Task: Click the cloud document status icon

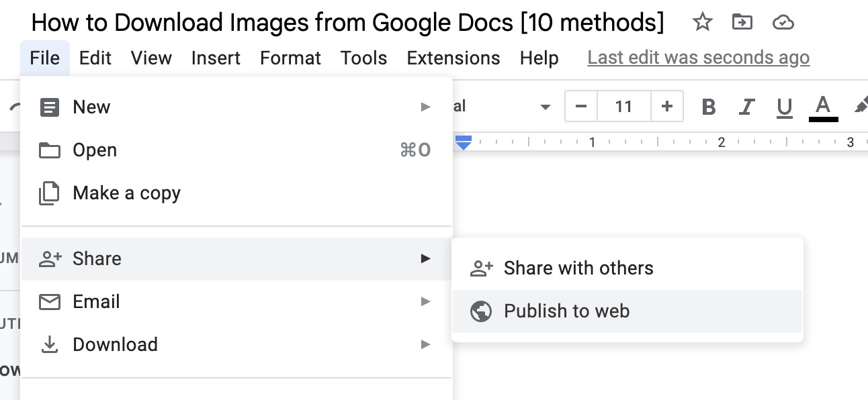Action: [783, 23]
